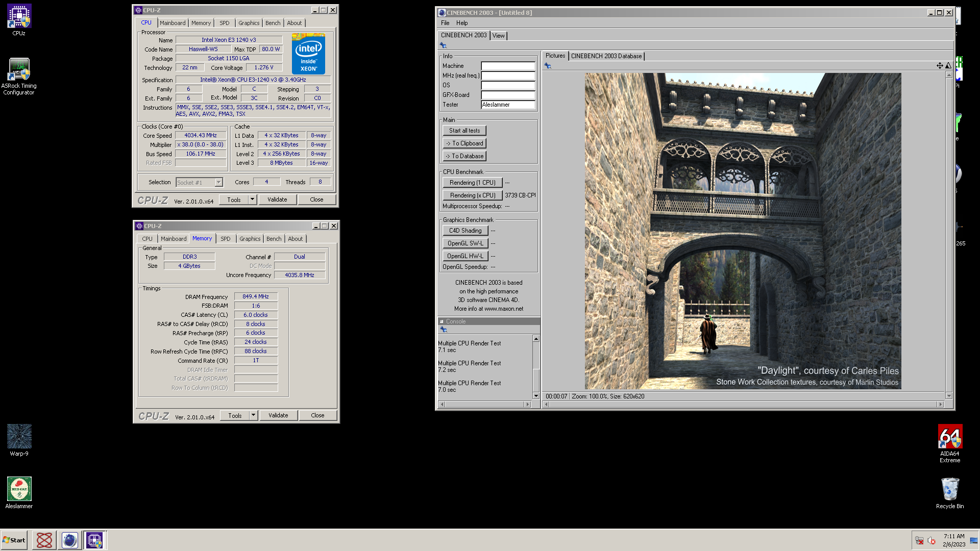Switch to the CPU-Z taskbar button
The image size is (980, 551).
94,540
